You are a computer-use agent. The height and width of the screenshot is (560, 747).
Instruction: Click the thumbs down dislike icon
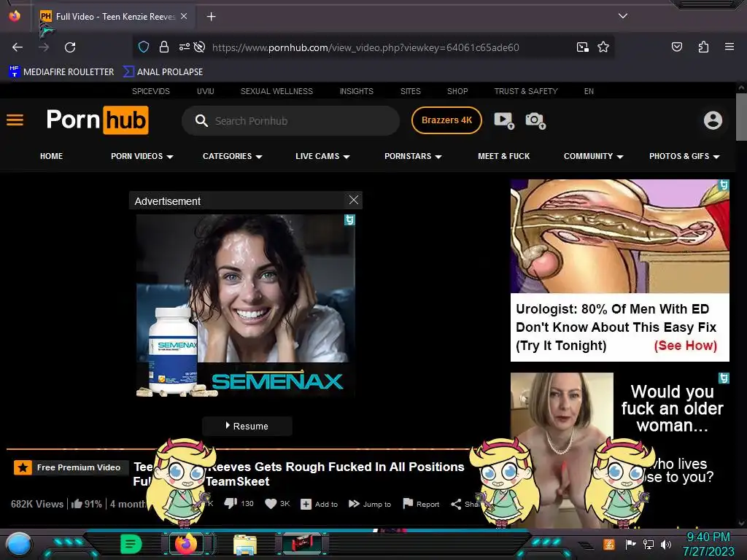click(231, 503)
